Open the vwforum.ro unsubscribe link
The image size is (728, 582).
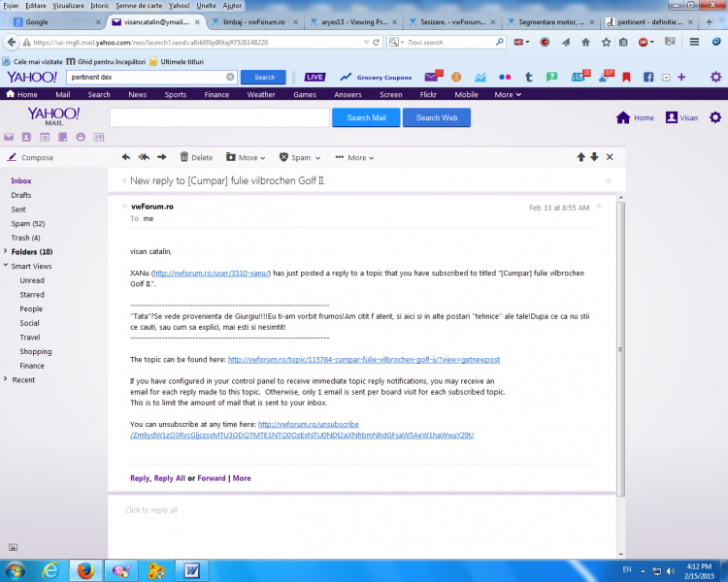pyautogui.click(x=302, y=430)
